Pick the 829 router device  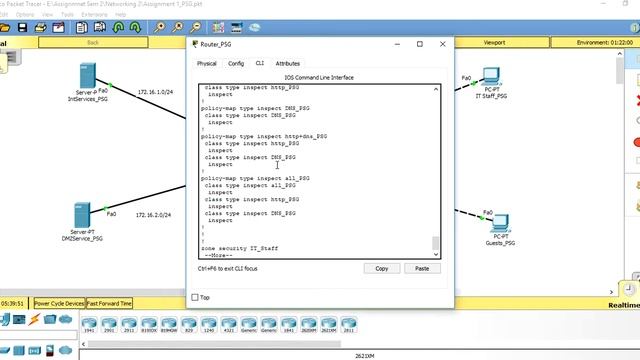(x=189, y=324)
